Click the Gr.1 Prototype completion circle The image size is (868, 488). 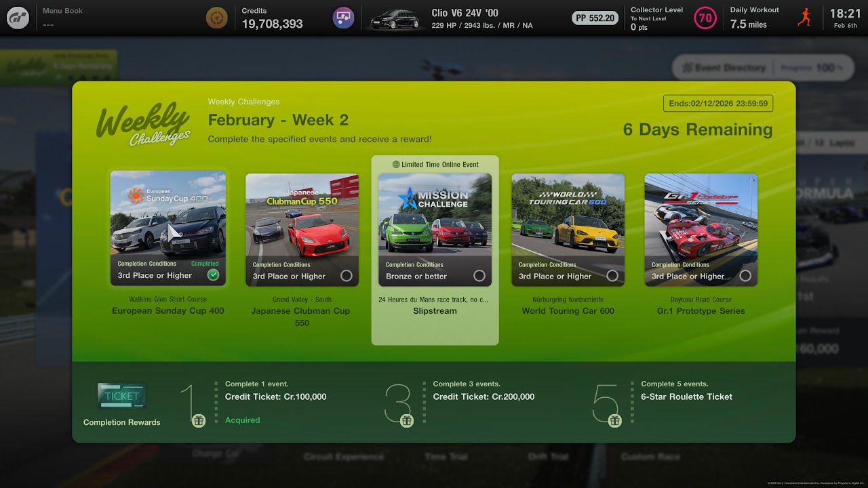[x=745, y=276]
